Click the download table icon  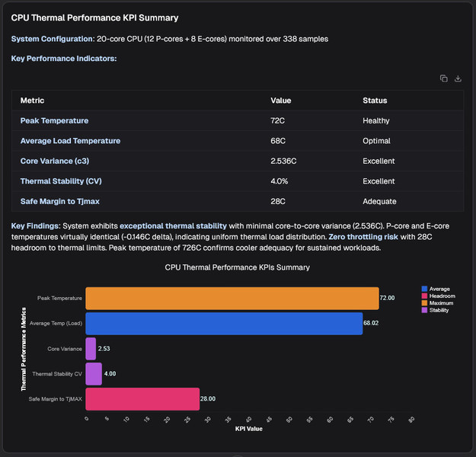tap(458, 78)
